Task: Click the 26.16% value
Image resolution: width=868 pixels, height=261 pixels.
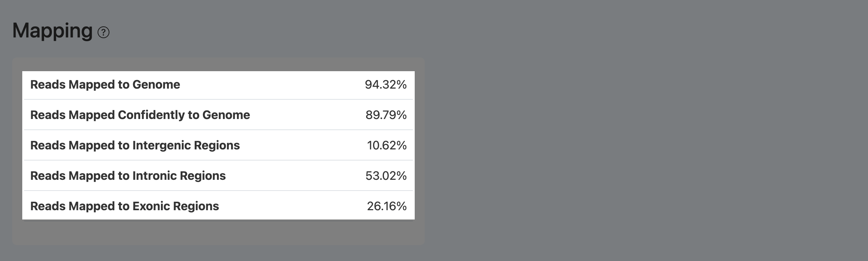Action: 387,207
